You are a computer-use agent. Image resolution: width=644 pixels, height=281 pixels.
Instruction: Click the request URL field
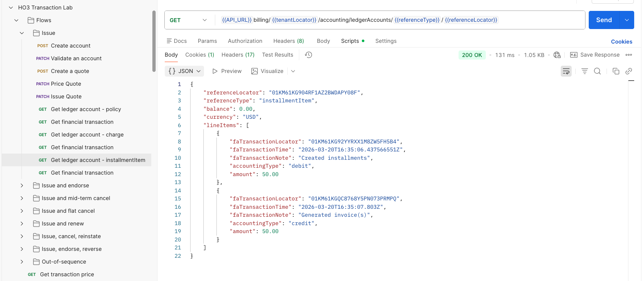point(400,20)
